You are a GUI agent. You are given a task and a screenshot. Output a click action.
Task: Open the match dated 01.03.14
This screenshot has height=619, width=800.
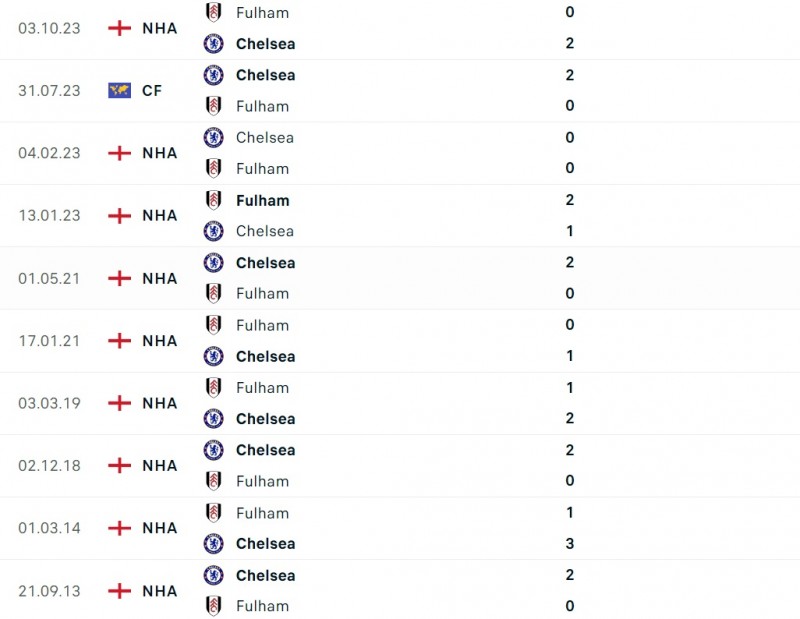point(48,528)
